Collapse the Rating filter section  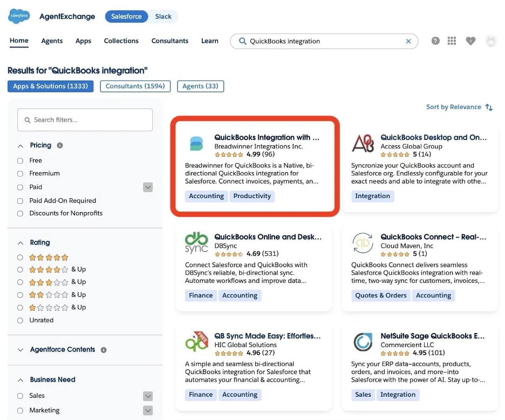(21, 243)
